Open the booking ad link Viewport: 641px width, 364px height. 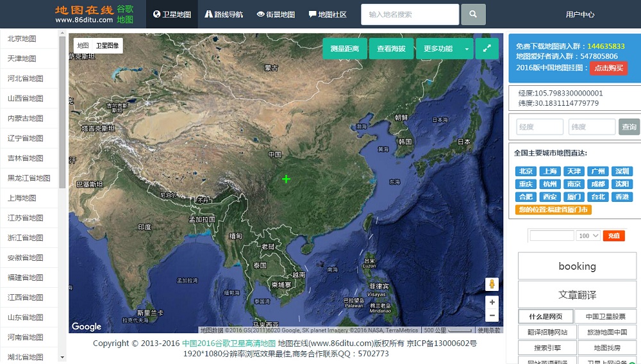pyautogui.click(x=578, y=266)
